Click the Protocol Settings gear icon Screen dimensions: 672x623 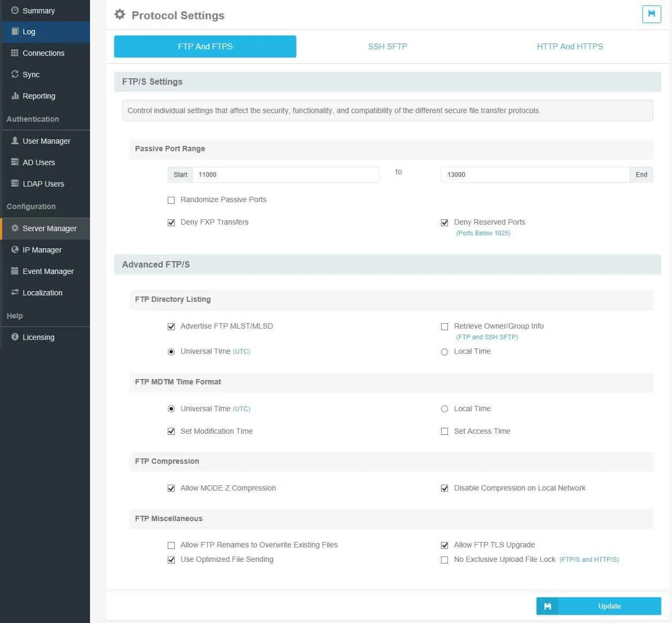coord(120,14)
